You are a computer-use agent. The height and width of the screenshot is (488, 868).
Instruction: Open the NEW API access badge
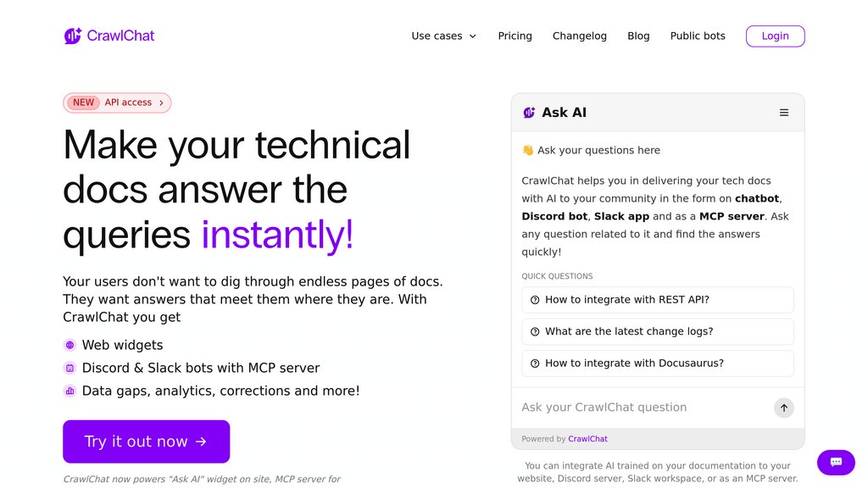pos(117,103)
